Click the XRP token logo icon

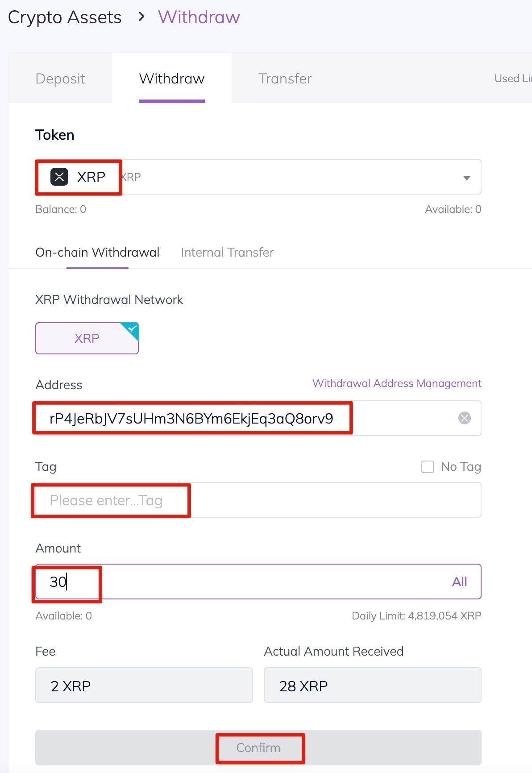[x=59, y=177]
